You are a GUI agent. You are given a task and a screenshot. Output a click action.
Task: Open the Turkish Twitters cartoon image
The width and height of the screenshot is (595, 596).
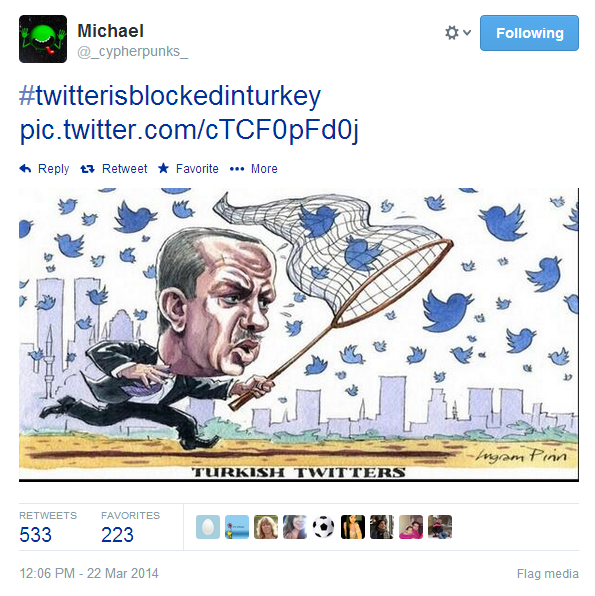[299, 334]
